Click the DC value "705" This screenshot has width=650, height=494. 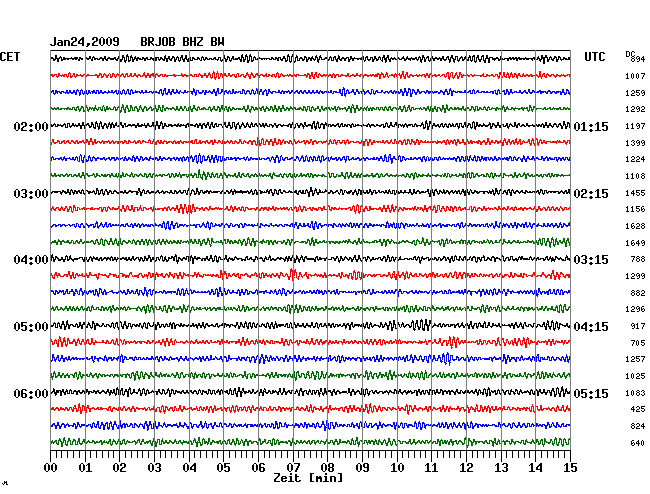pyautogui.click(x=638, y=343)
